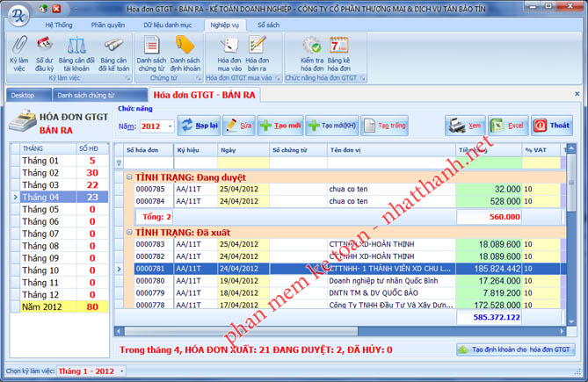Collapse the Đang duyệt status group
Image resolution: width=588 pixels, height=382 pixels.
(129, 177)
